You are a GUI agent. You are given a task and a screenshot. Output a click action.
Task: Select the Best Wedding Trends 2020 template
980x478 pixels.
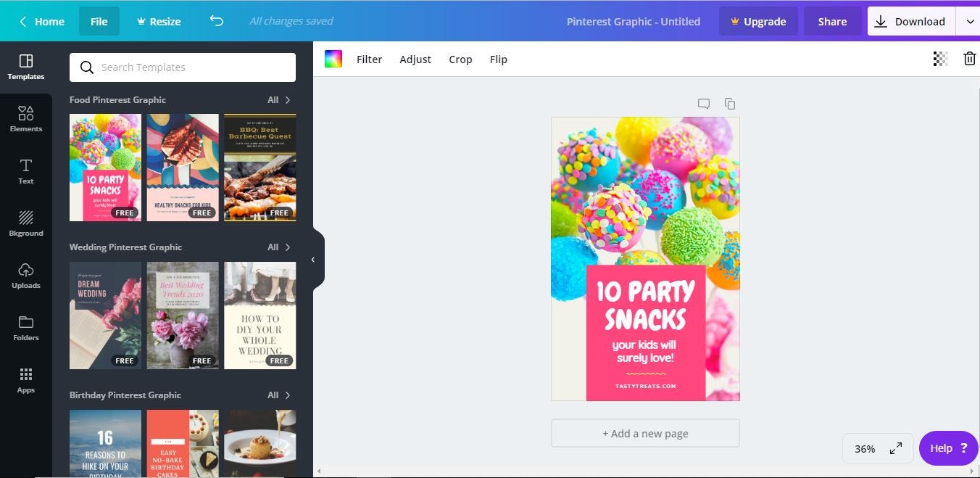pos(183,316)
